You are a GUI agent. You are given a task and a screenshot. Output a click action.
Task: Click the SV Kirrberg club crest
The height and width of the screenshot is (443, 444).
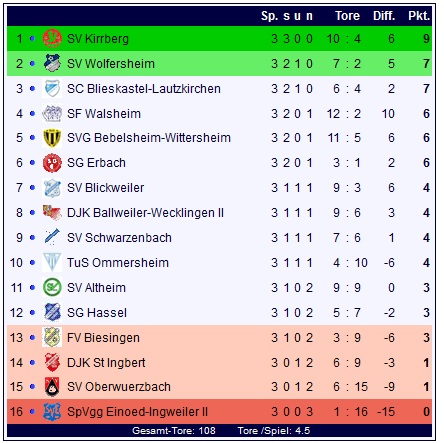pos(52,39)
